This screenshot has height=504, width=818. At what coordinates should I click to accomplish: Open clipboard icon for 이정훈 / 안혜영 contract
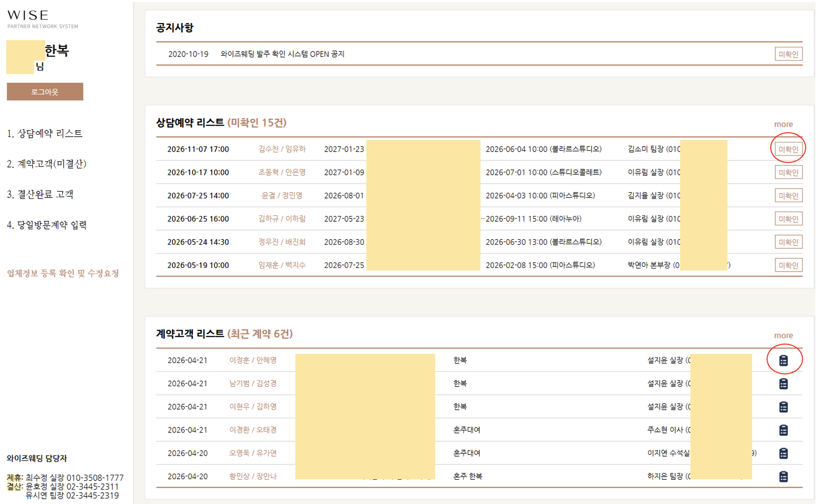click(783, 361)
